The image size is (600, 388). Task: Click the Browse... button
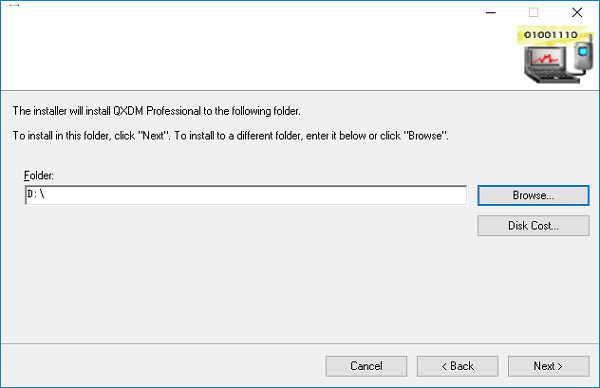533,196
